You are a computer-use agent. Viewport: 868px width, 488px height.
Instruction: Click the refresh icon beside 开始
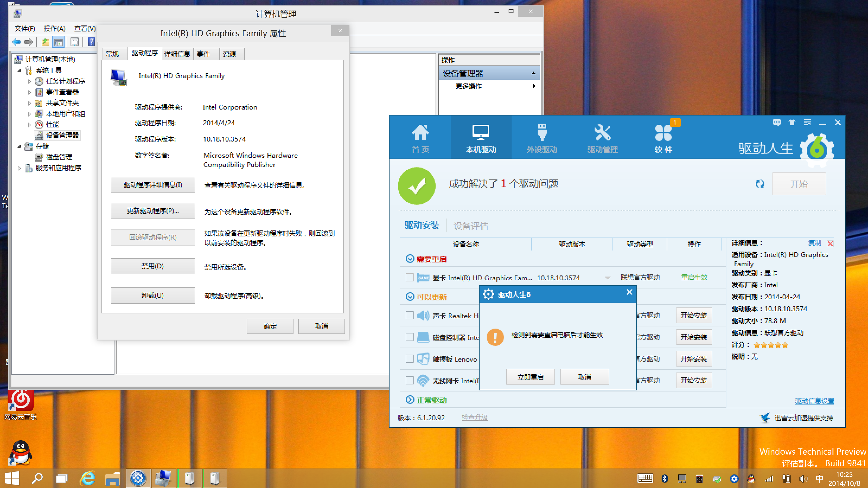click(x=759, y=184)
